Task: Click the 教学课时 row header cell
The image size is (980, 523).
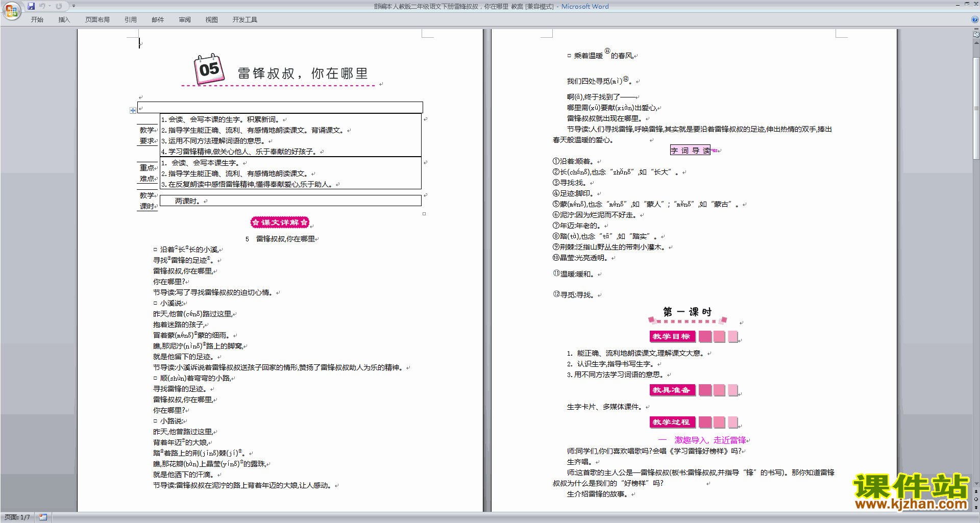Action: pos(148,201)
